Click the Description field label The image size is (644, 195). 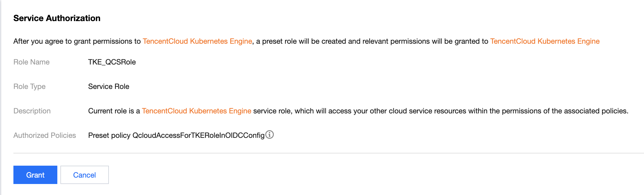[32, 111]
